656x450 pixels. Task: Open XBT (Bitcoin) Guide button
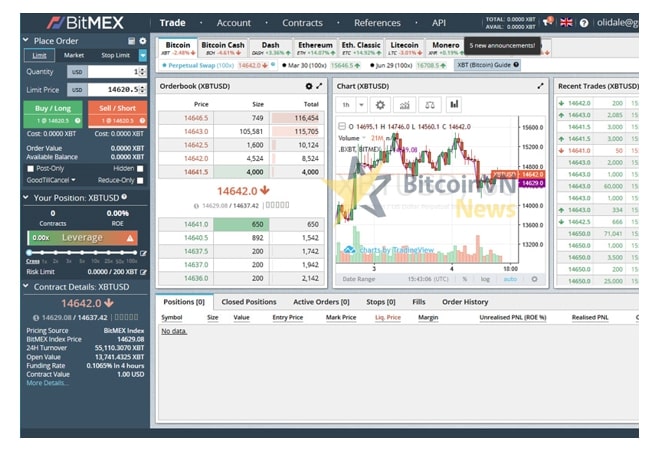pos(487,65)
